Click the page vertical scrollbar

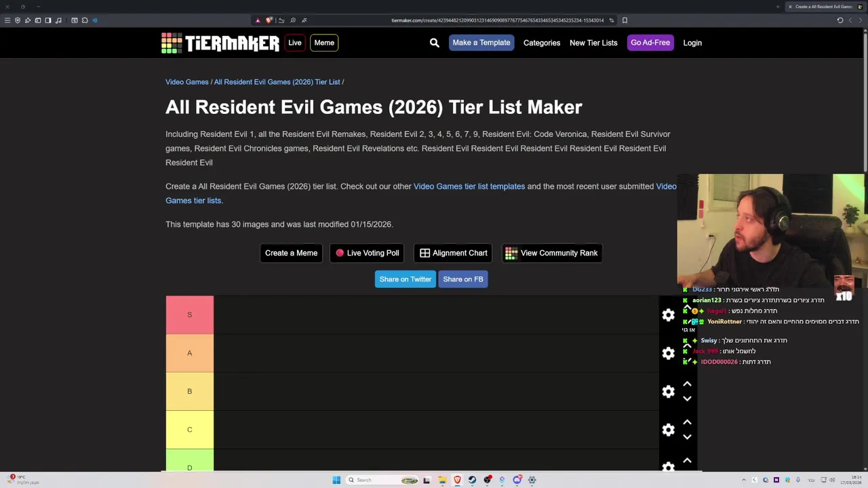click(x=865, y=102)
